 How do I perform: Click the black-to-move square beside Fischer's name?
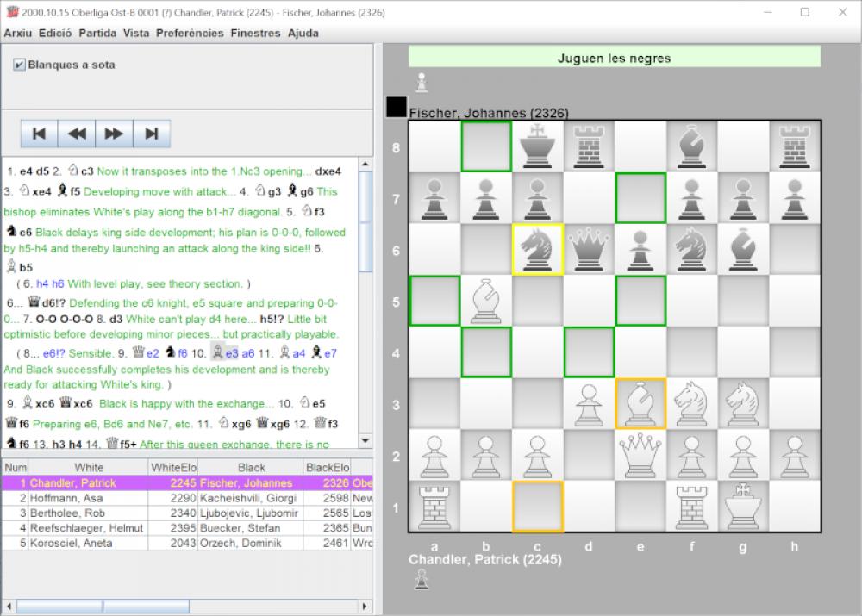(395, 106)
